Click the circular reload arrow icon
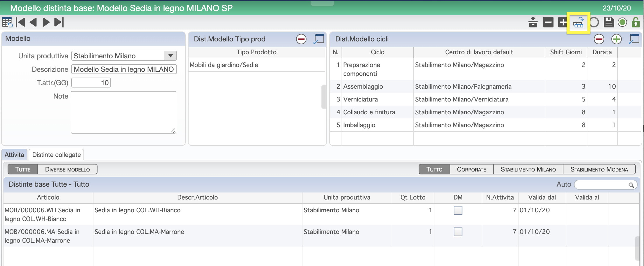Image resolution: width=644 pixels, height=266 pixels. click(594, 22)
